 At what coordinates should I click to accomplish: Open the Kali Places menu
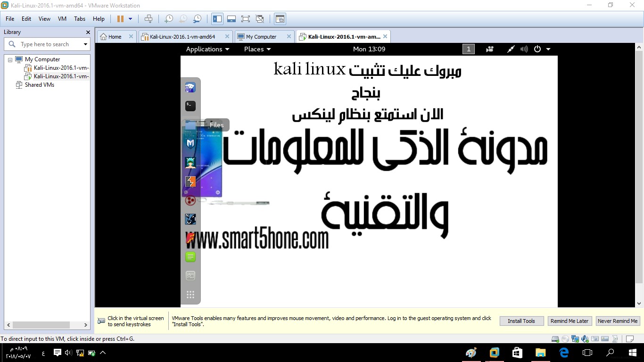pos(257,49)
